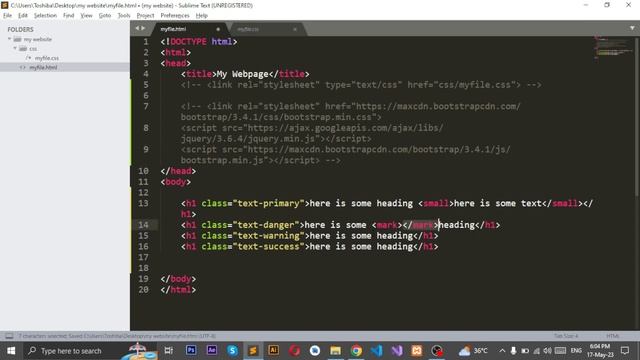Open Google Chrome from the taskbar
Viewport: 640px width, 360px height.
coord(356,351)
